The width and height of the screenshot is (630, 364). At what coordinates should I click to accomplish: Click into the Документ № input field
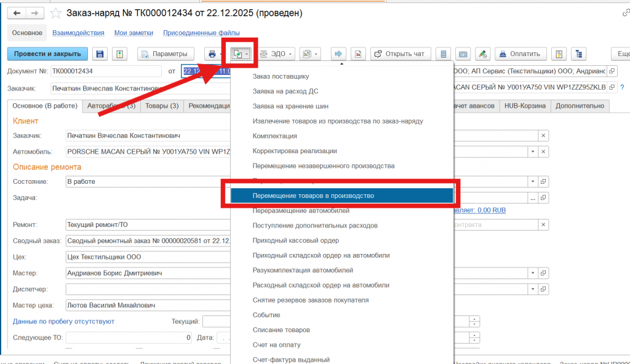(x=105, y=71)
